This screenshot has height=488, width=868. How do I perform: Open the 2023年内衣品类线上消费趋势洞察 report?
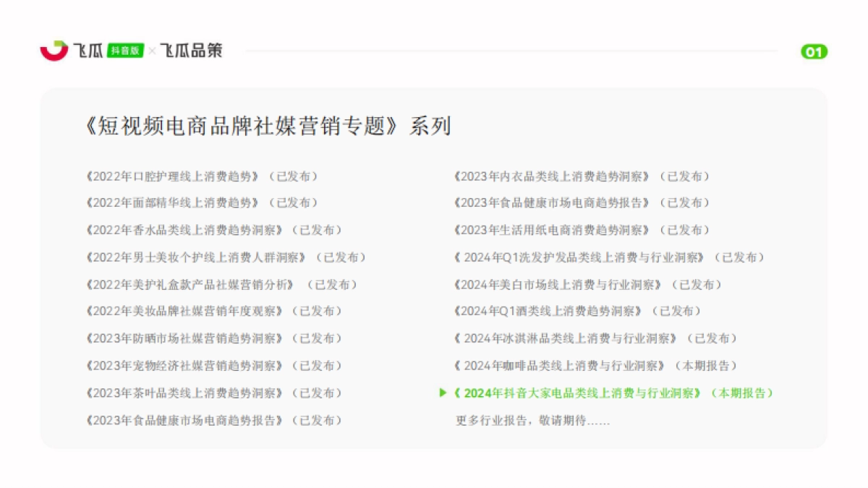(552, 176)
